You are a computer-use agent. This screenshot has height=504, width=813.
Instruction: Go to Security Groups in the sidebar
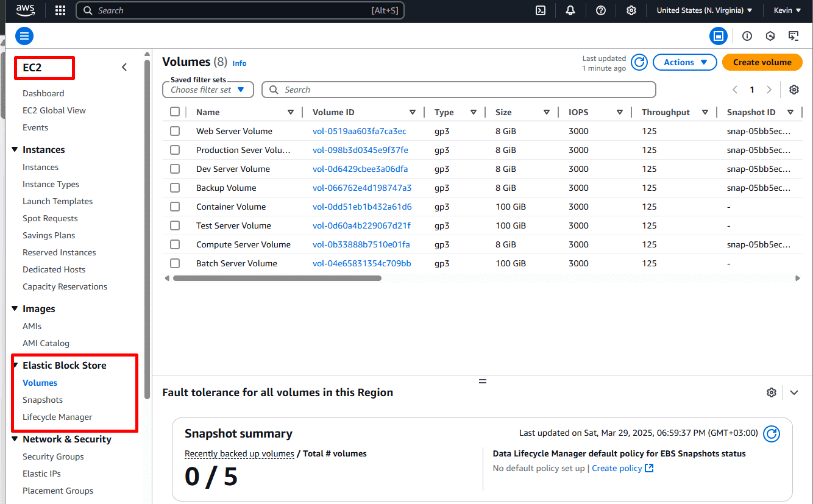(53, 456)
